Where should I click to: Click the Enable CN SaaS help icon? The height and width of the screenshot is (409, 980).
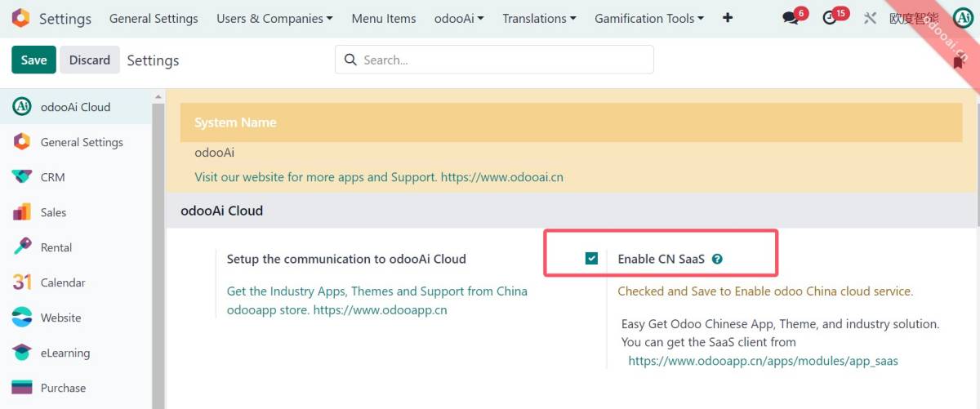point(717,259)
